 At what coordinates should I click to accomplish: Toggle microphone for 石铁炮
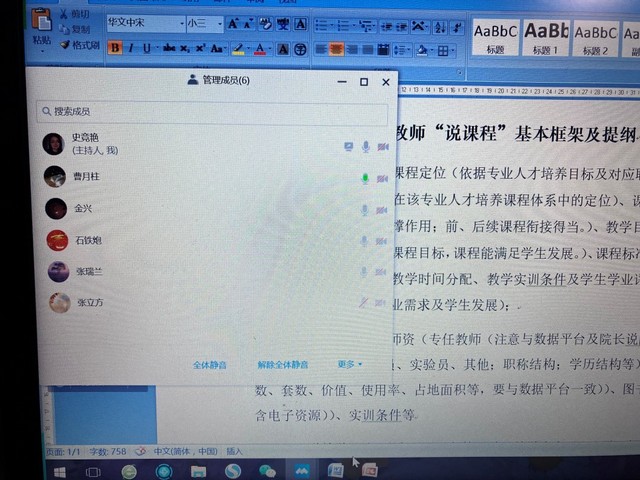(x=365, y=241)
